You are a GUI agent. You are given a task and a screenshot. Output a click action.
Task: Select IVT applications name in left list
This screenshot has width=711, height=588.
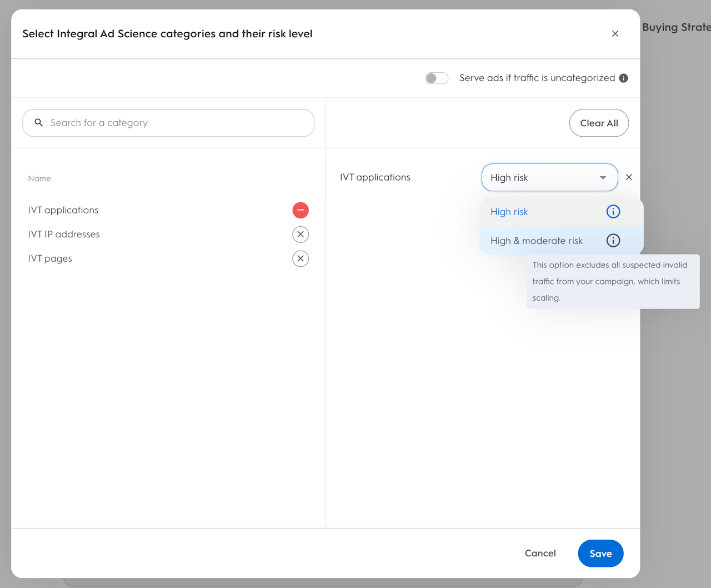[x=63, y=210]
